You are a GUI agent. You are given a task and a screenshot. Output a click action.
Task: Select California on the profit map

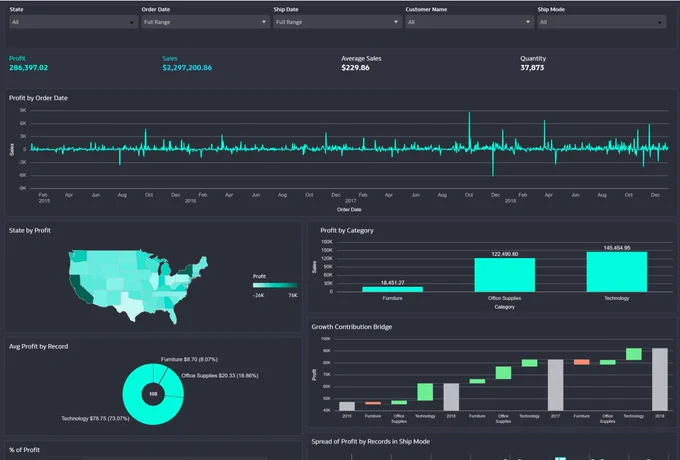80,288
